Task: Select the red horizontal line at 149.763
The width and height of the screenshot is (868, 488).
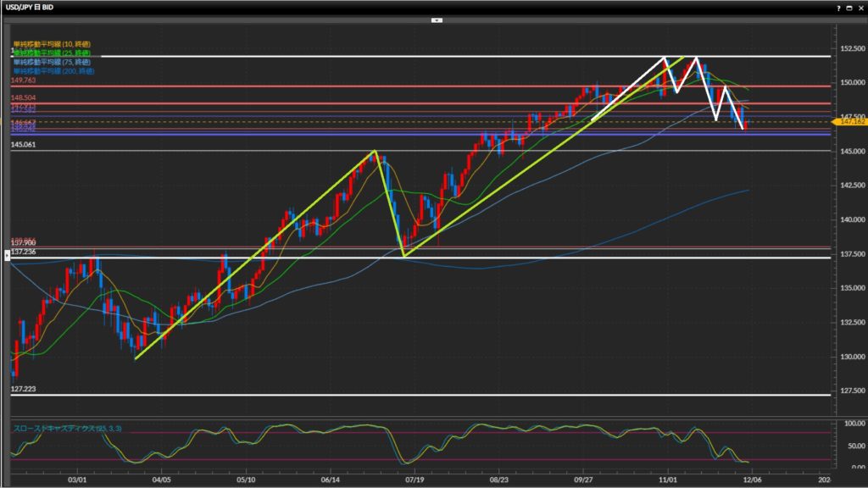Action: [339, 86]
